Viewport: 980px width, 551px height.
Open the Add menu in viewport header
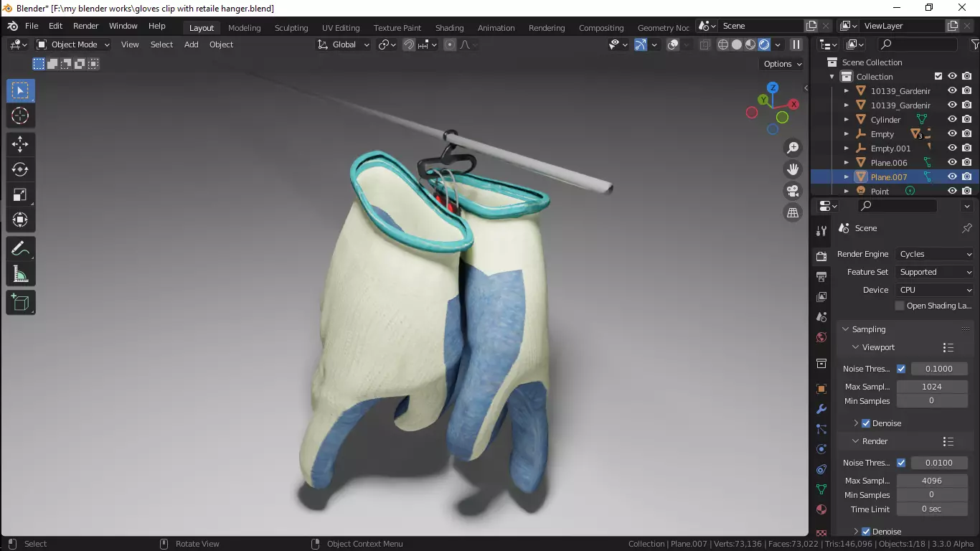[191, 44]
